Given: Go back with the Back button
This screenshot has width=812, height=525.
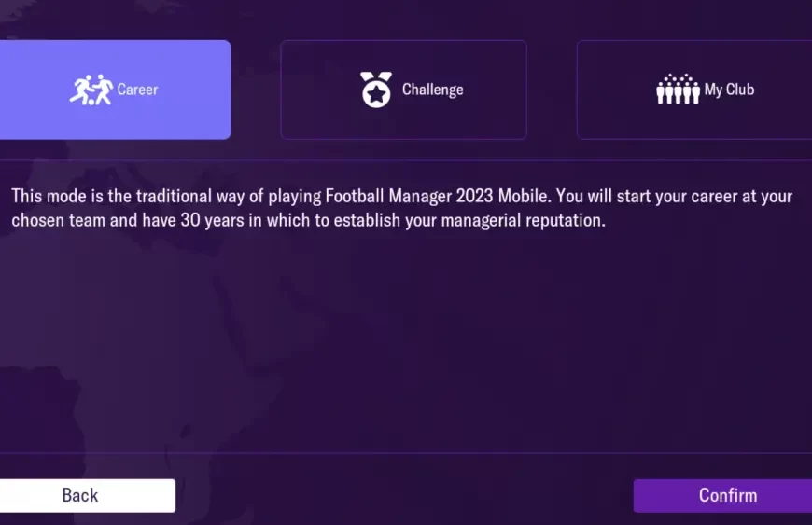Looking at the screenshot, I should (x=80, y=495).
